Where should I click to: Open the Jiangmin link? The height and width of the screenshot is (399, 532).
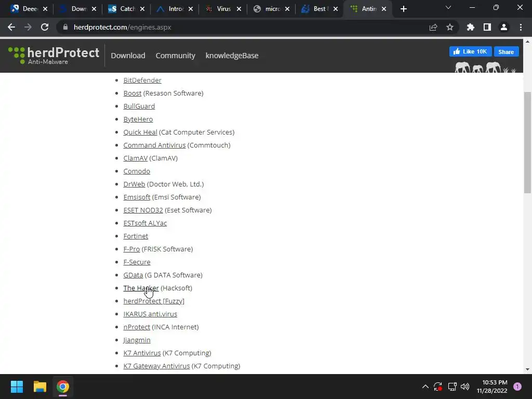tap(137, 340)
